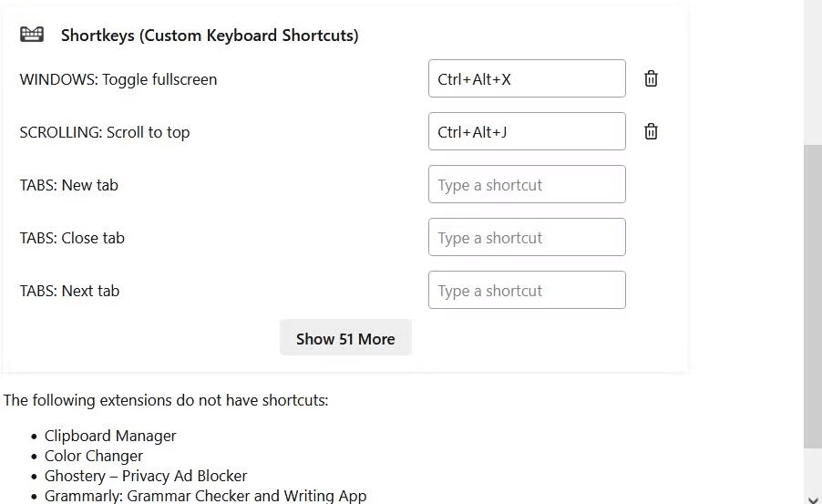Remove the Scroll to top shortcut

[x=651, y=131]
